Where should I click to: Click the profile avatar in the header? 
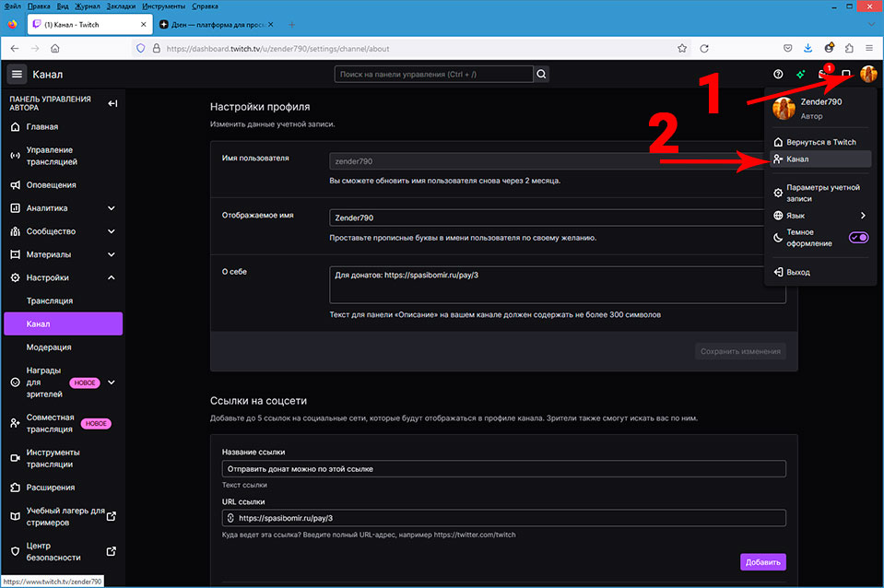click(868, 74)
